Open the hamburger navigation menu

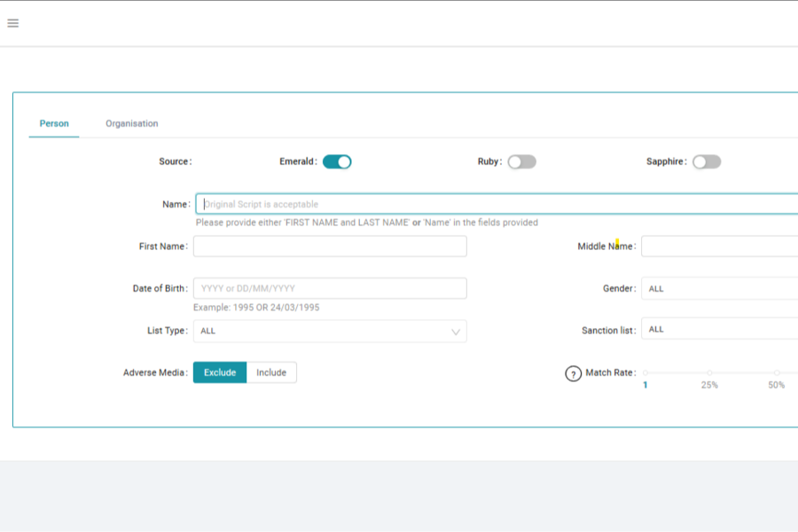[12, 22]
